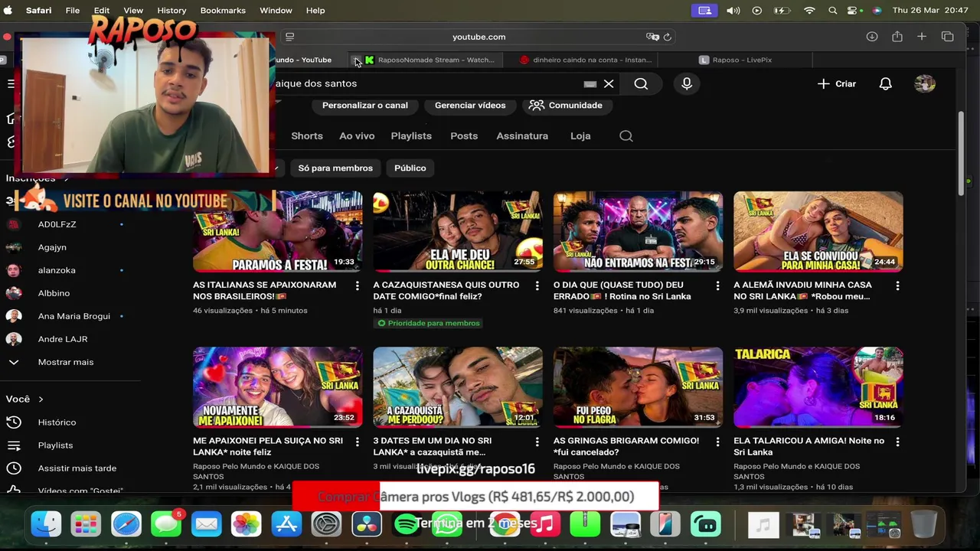The height and width of the screenshot is (551, 980).
Task: Open Safari downloads icon in toolbar
Action: click(872, 37)
